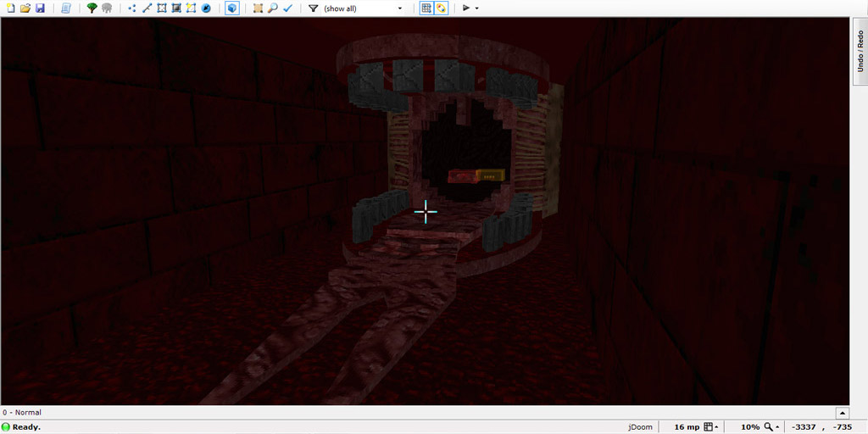
Task: Click the crosshair in the 3D view
Action: (x=426, y=212)
